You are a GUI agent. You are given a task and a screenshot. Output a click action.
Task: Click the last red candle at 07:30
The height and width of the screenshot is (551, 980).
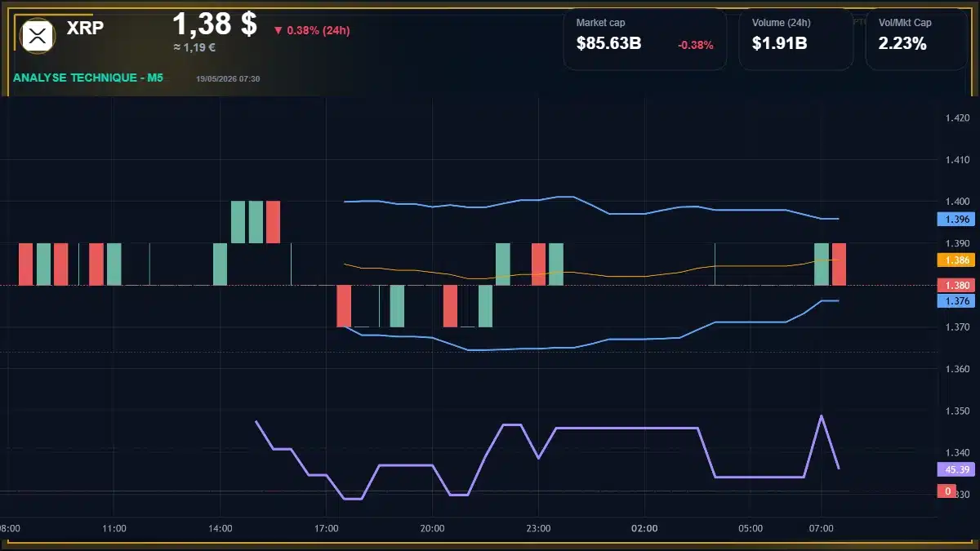click(839, 264)
